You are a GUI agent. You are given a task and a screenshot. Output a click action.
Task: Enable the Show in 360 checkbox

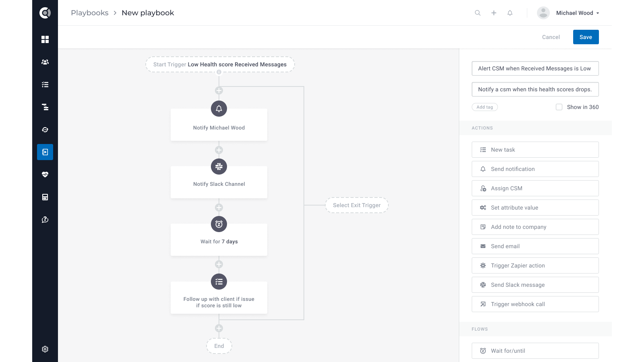(x=559, y=107)
